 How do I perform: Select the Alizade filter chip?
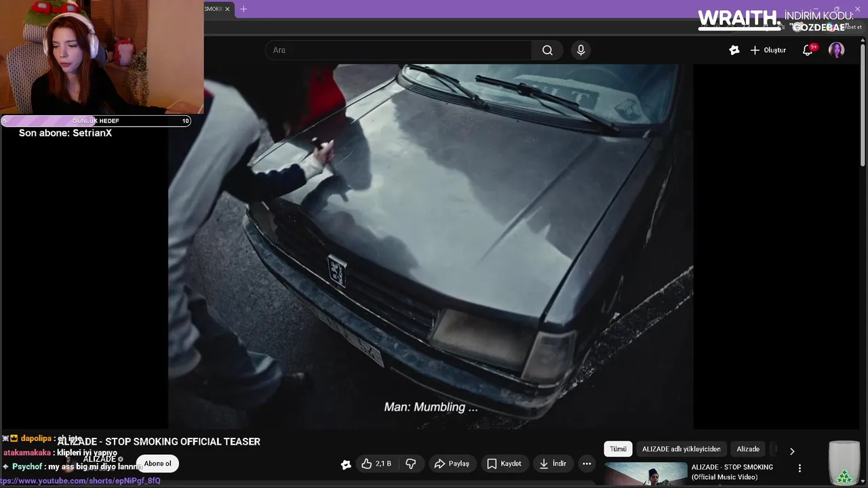tap(748, 449)
